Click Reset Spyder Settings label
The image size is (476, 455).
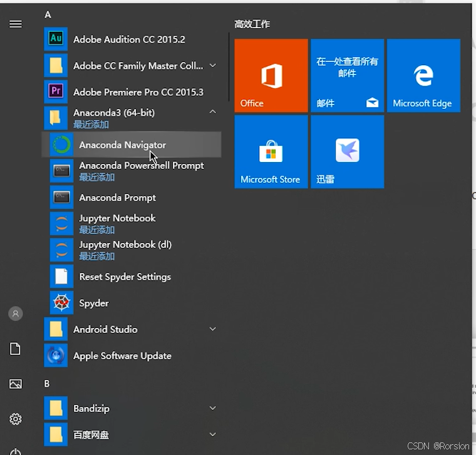(x=125, y=277)
